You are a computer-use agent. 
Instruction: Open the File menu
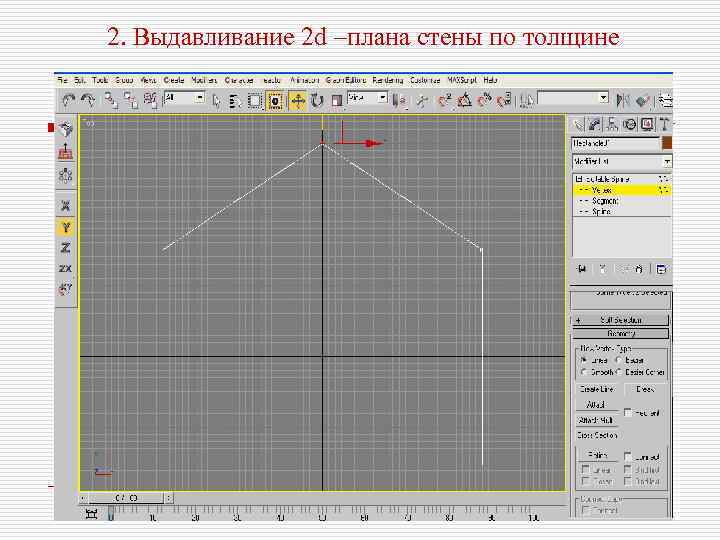tap(62, 80)
